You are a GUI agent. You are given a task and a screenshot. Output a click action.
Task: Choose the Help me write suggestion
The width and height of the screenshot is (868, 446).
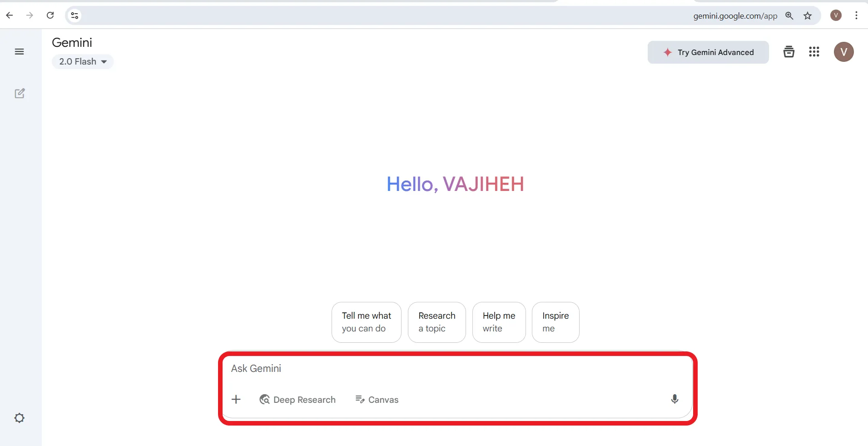coord(499,322)
